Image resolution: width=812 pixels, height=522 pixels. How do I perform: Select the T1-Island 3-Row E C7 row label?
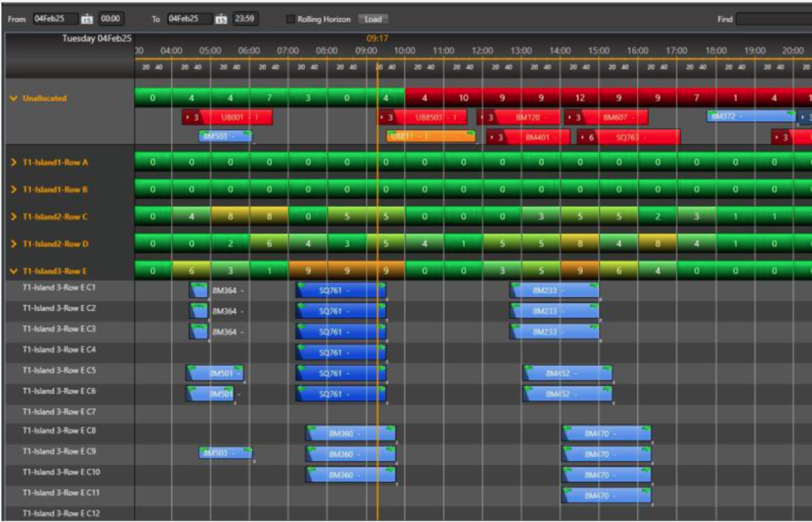[60, 411]
